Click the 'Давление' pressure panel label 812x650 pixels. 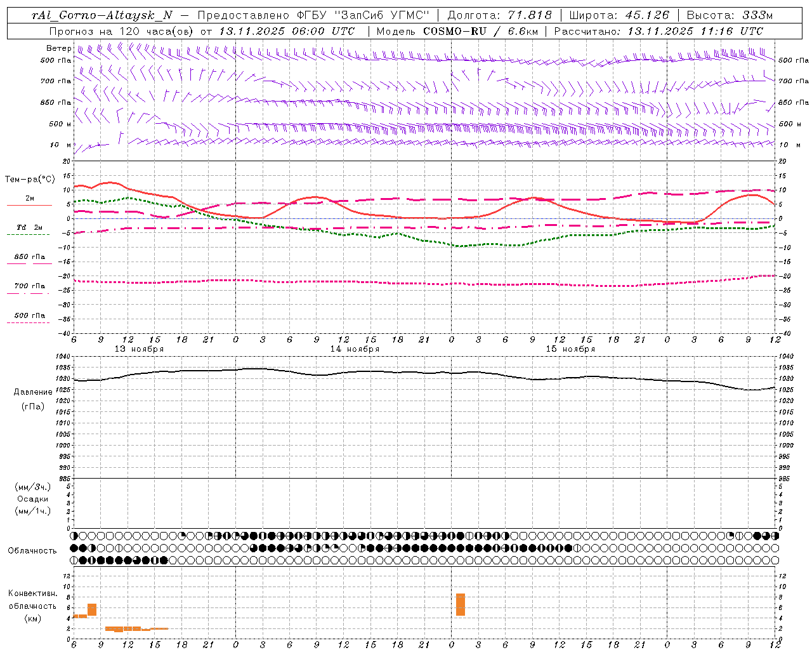(33, 392)
